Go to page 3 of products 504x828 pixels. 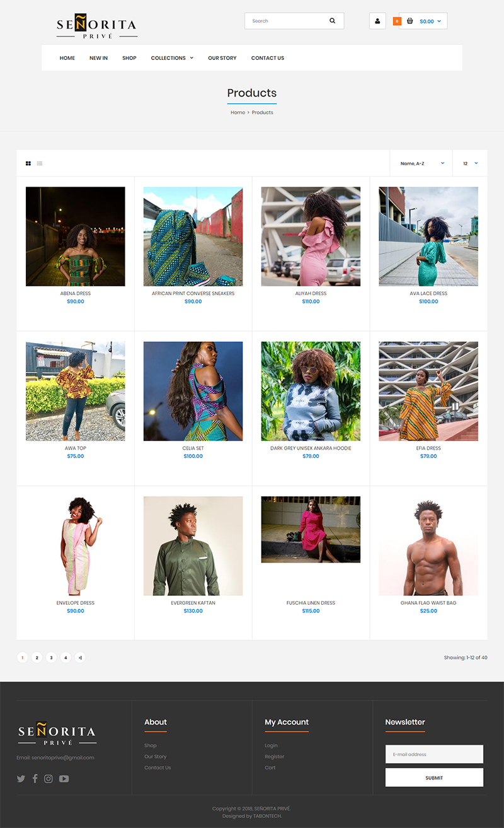point(51,658)
